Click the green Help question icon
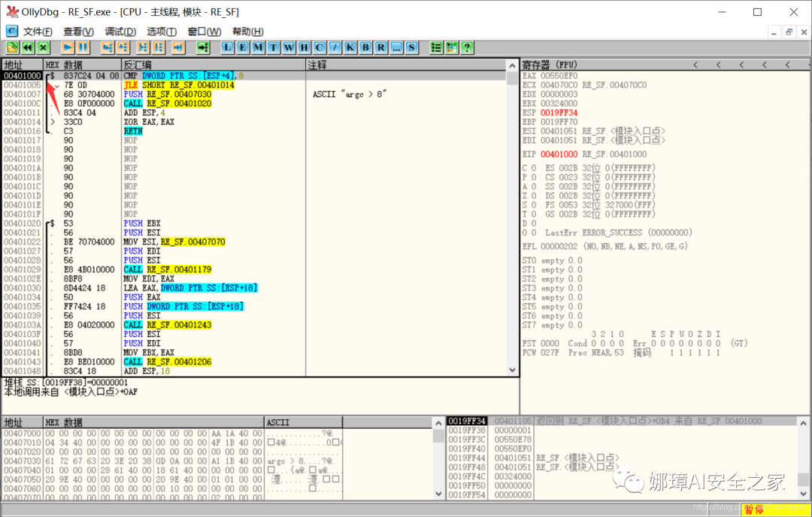This screenshot has height=517, width=812. 467,47
